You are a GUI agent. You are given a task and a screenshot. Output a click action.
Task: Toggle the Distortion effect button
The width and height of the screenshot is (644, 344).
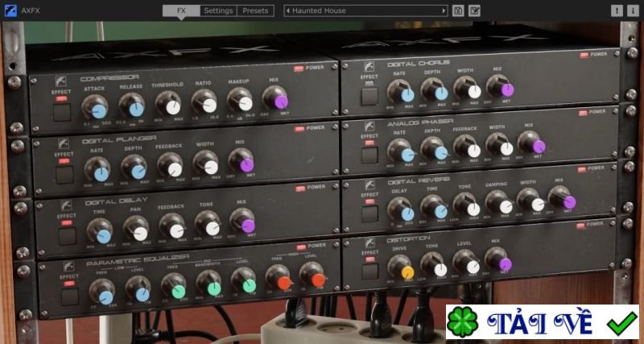[370, 271]
